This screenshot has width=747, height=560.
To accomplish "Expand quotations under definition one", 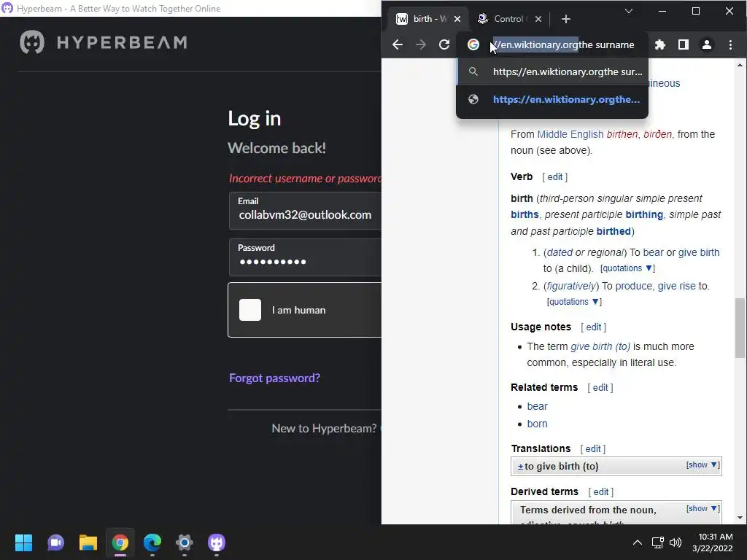I will (627, 268).
